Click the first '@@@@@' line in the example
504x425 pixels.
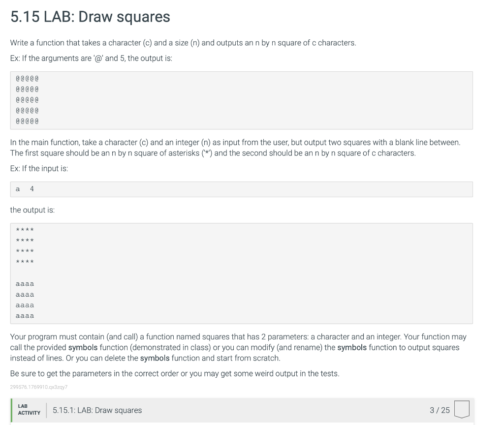pyautogui.click(x=28, y=78)
